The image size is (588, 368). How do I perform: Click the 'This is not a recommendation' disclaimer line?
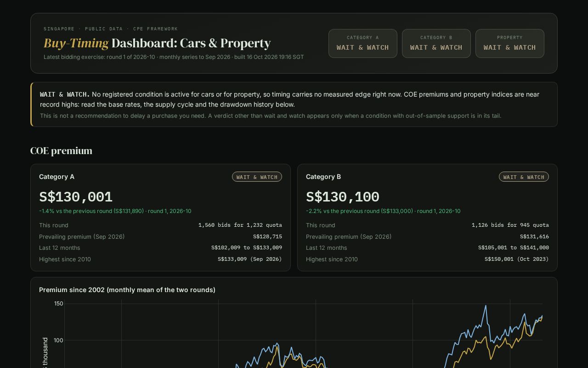coord(271,116)
